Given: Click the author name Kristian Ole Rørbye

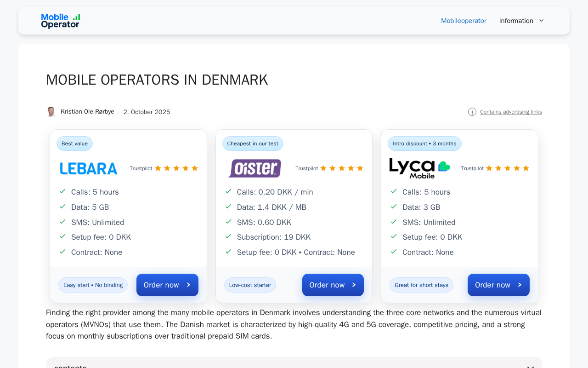Looking at the screenshot, I should [87, 112].
